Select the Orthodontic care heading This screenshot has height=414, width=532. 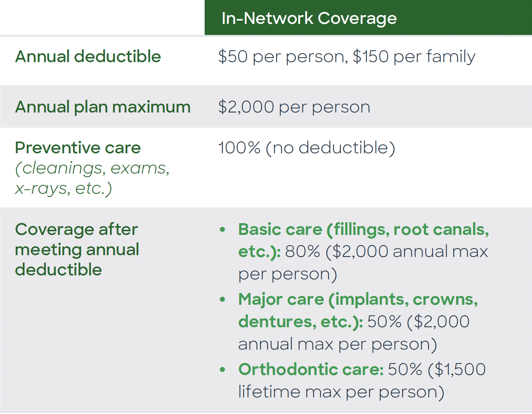[311, 370]
